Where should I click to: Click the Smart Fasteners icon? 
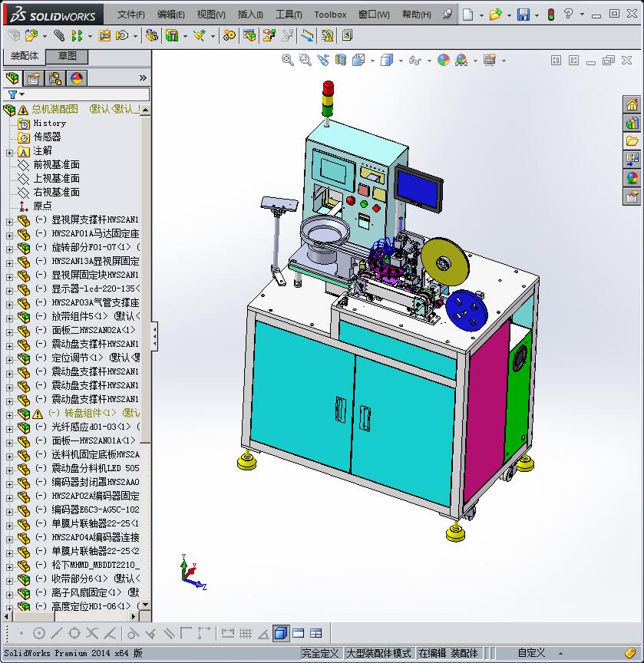point(104,35)
